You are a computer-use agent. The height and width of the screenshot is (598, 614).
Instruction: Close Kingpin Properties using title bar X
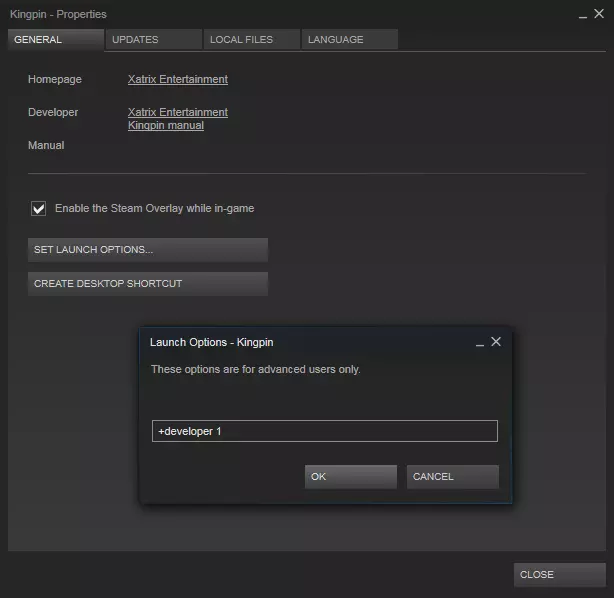click(x=599, y=14)
